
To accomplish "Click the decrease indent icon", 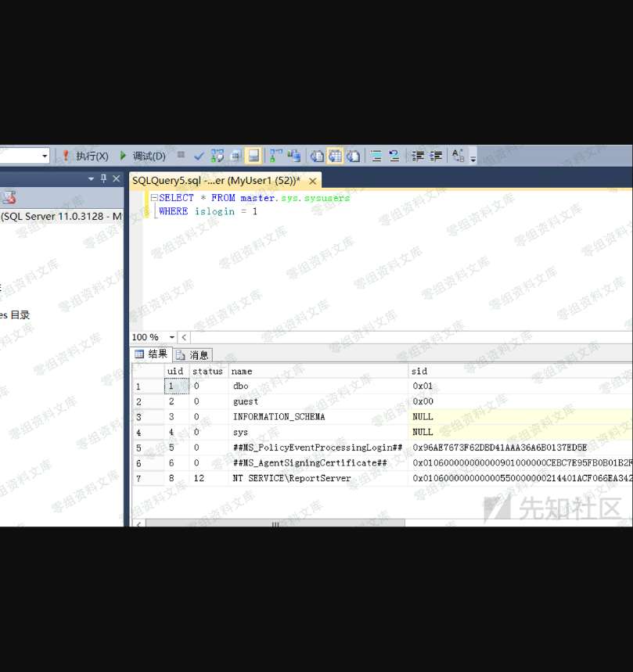I will (418, 156).
